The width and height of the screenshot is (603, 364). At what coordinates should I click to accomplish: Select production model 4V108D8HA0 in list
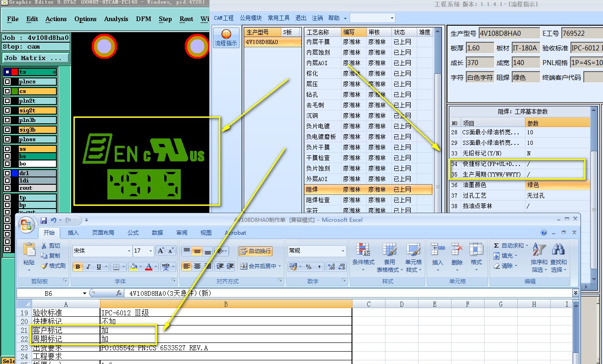(x=273, y=42)
